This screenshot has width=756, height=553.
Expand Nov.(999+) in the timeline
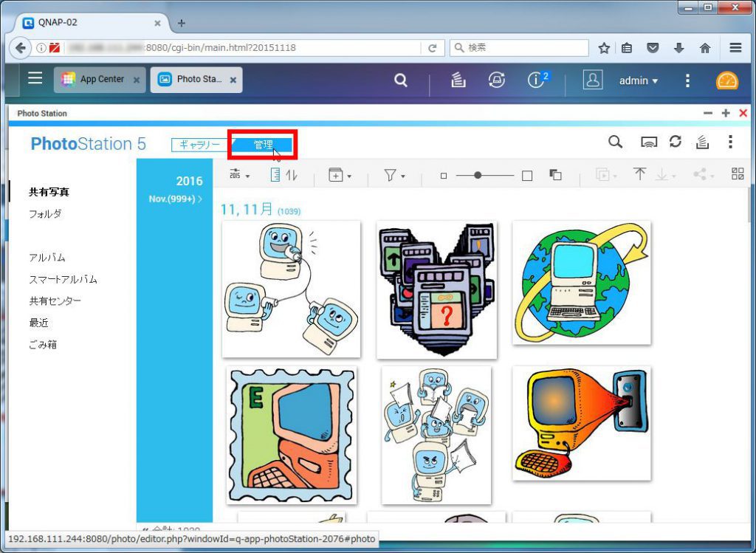tap(176, 199)
